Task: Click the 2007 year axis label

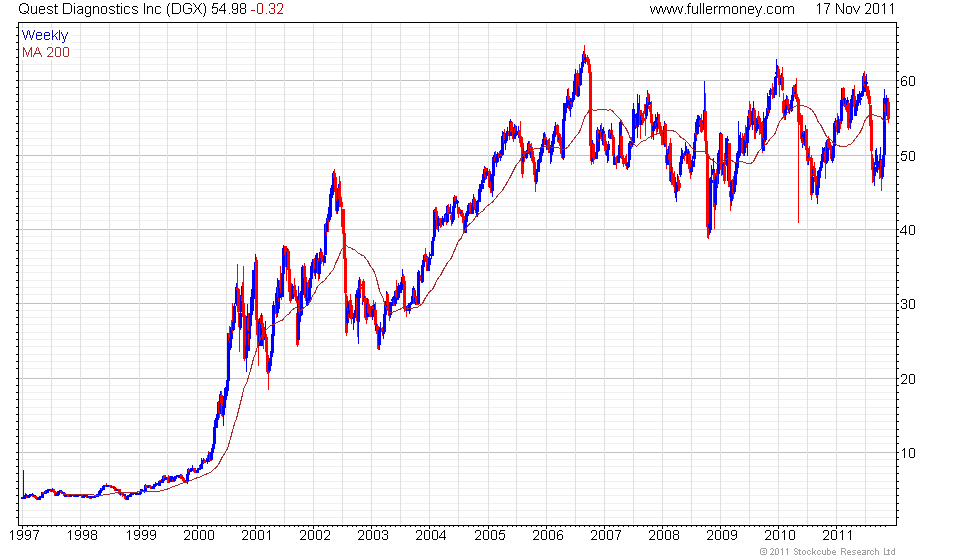Action: [606, 535]
